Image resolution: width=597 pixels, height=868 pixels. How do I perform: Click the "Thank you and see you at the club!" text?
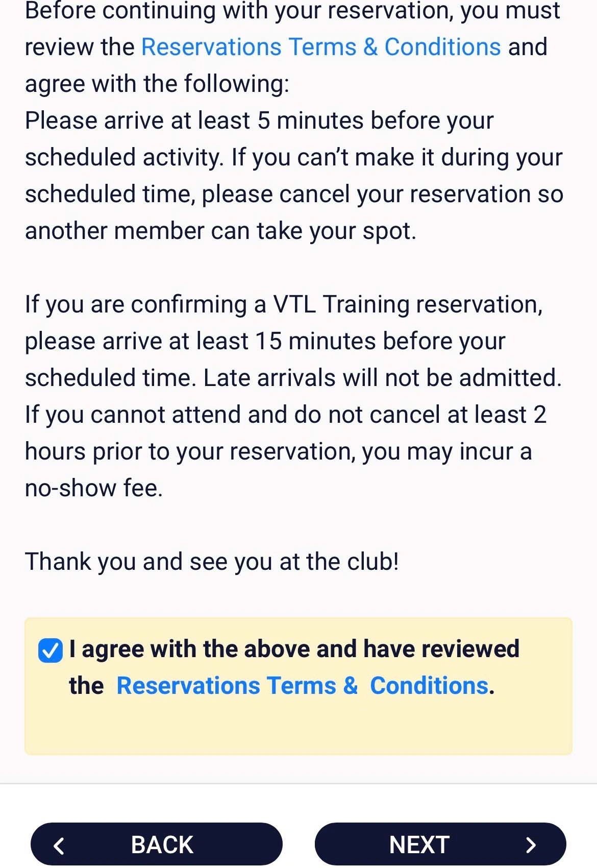pos(212,562)
